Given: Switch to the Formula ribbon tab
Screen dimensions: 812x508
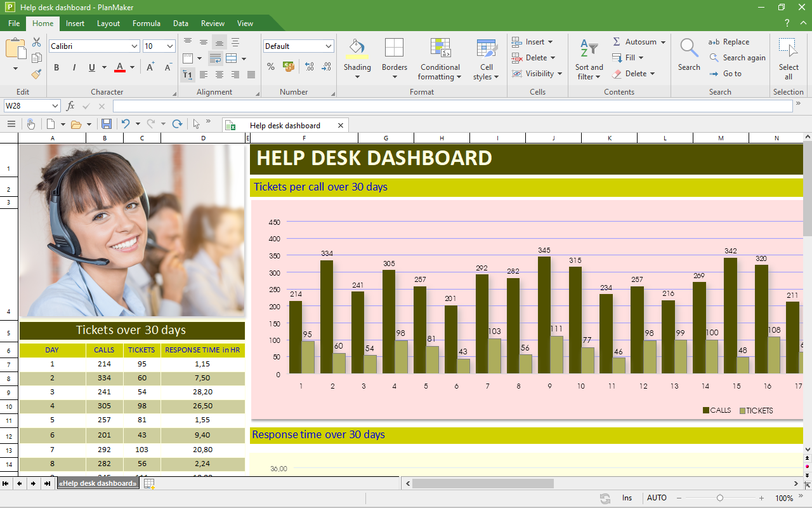Looking at the screenshot, I should (147, 23).
